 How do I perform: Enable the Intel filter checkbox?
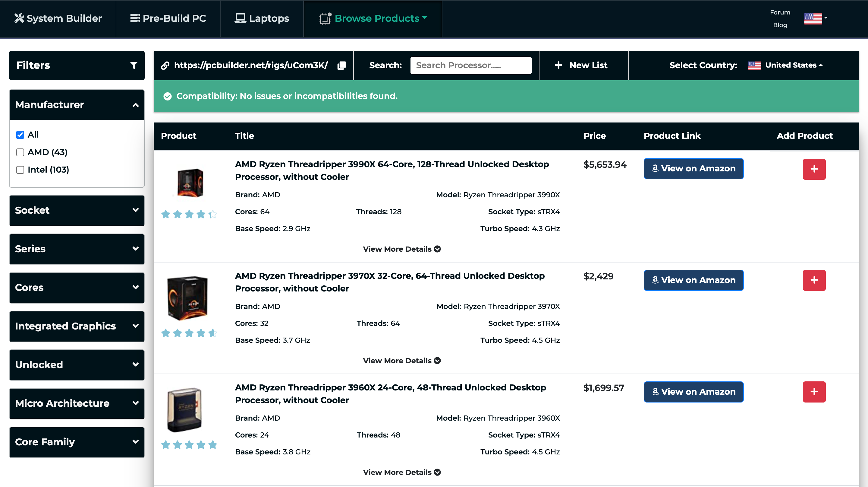[x=20, y=170]
